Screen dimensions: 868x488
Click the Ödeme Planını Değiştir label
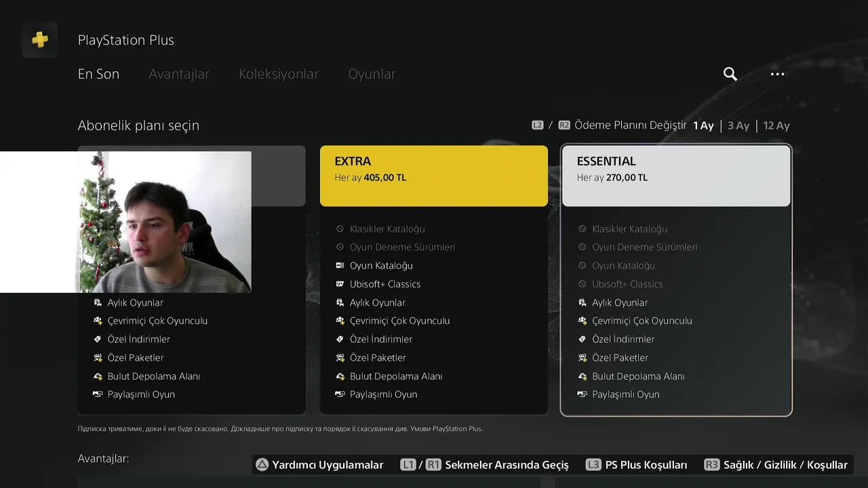(631, 125)
